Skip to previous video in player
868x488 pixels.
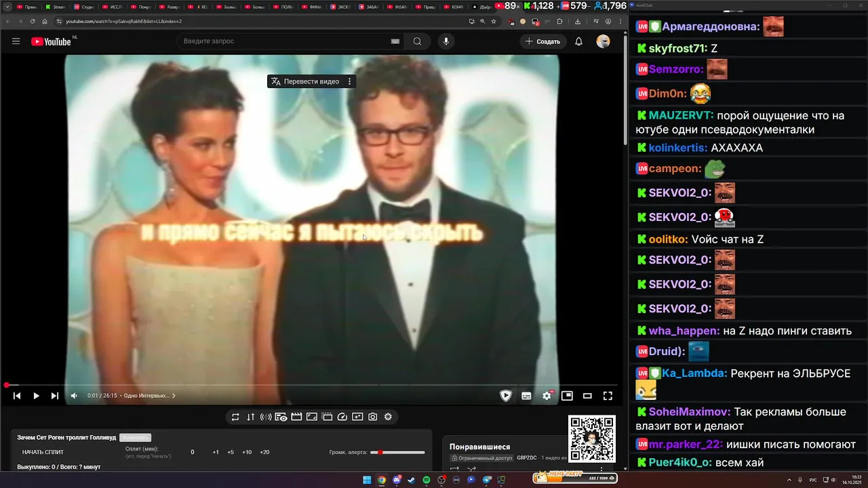pyautogui.click(x=17, y=396)
